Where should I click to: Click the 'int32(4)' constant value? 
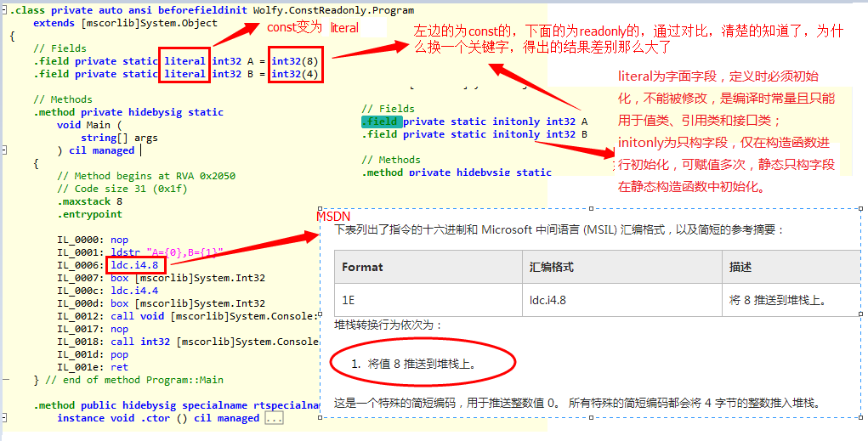click(295, 74)
